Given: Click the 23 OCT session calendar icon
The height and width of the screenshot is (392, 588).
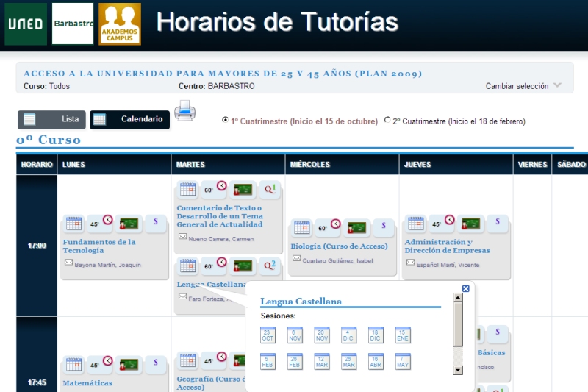Looking at the screenshot, I should (x=268, y=335).
